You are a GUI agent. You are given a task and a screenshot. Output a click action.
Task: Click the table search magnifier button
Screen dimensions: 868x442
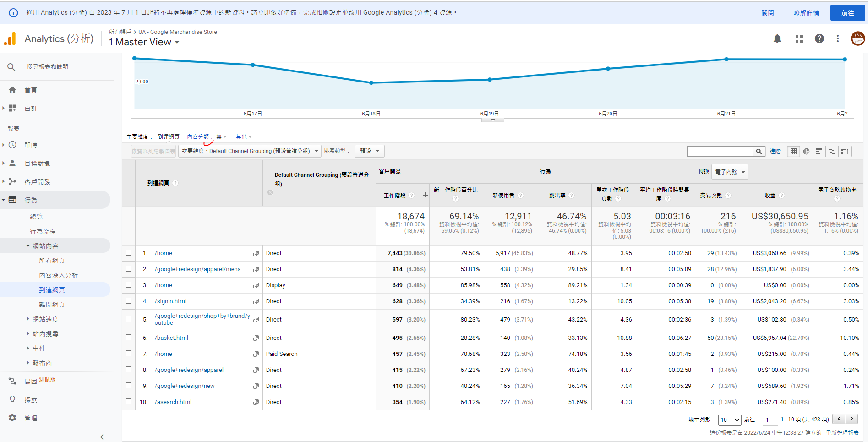(759, 151)
